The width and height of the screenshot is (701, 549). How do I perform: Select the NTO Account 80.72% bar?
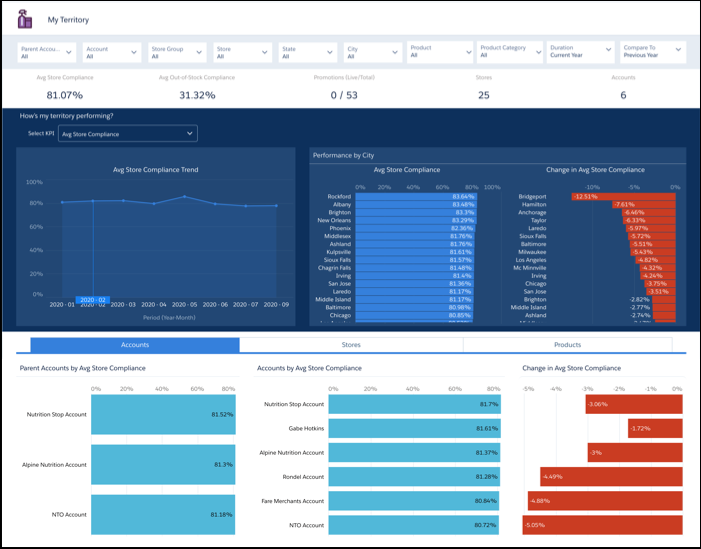point(414,525)
